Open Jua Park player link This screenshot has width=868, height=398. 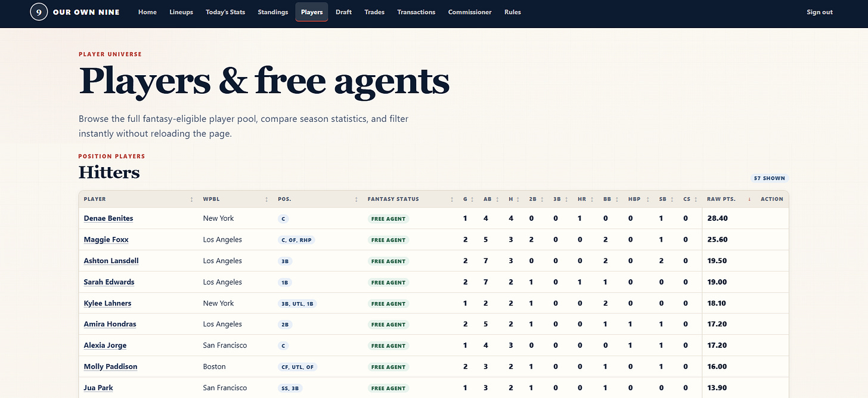pos(98,388)
